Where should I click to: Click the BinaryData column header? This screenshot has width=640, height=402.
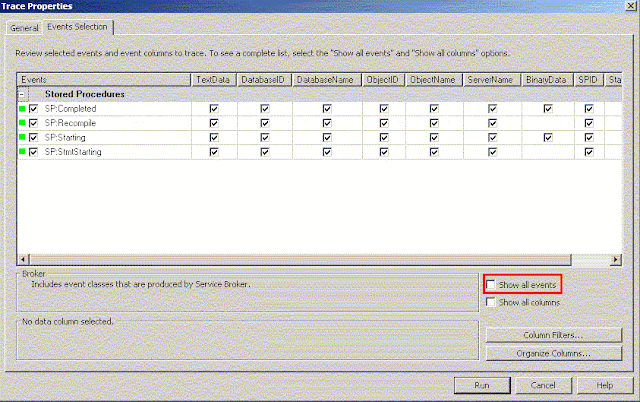[547, 80]
